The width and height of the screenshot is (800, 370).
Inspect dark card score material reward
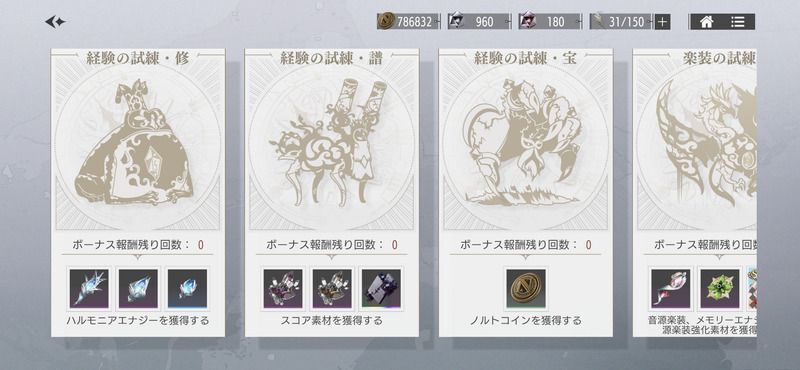381,289
